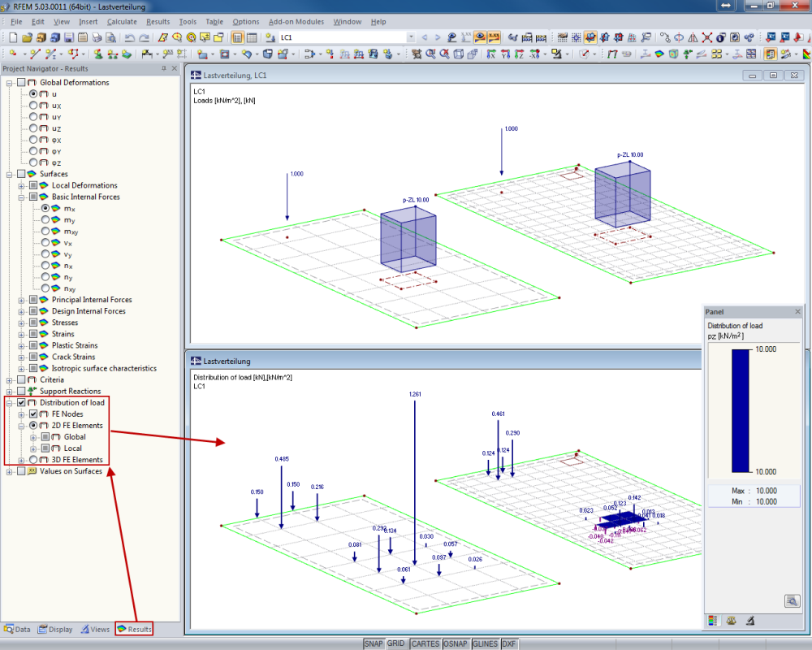The width and height of the screenshot is (812, 650).
Task: Open the Add-on Modules menu
Action: [x=296, y=22]
